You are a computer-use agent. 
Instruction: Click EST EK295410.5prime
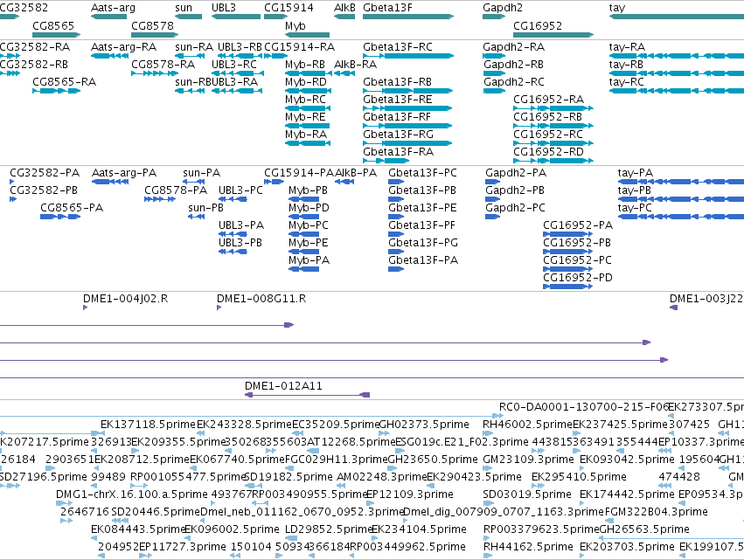point(579,477)
